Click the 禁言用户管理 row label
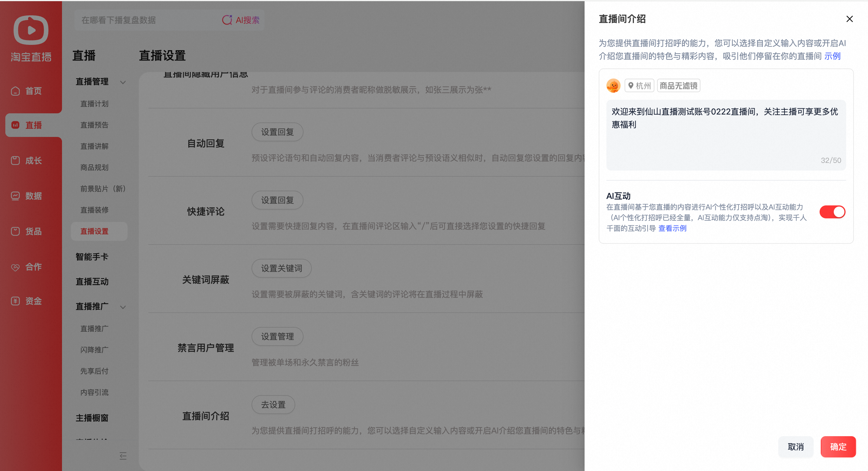Image resolution: width=868 pixels, height=471 pixels. coord(205,348)
